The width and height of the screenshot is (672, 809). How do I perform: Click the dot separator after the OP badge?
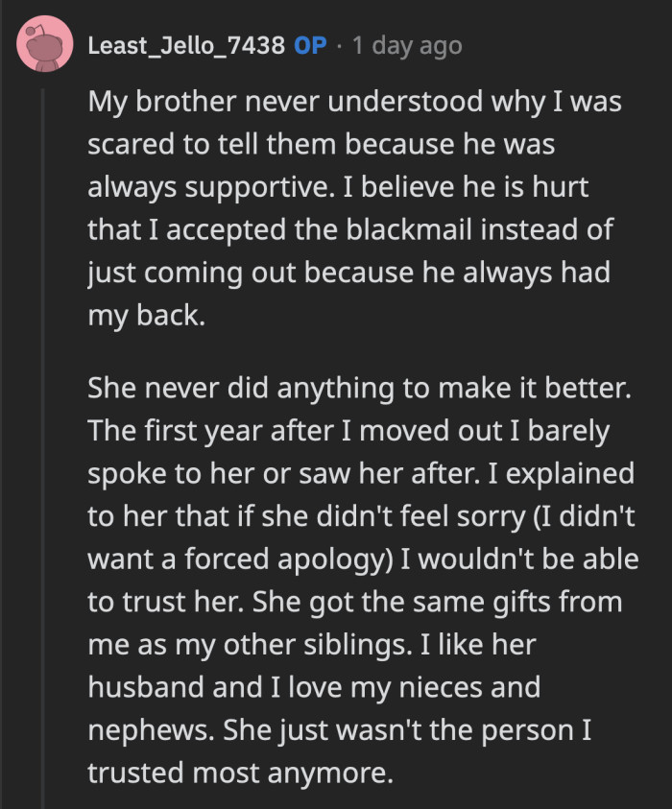[x=338, y=44]
